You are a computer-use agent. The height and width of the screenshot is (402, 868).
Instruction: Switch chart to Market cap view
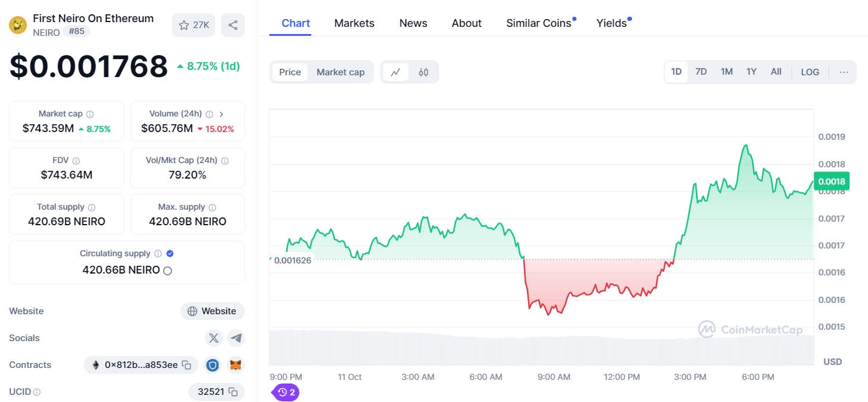[x=341, y=72]
